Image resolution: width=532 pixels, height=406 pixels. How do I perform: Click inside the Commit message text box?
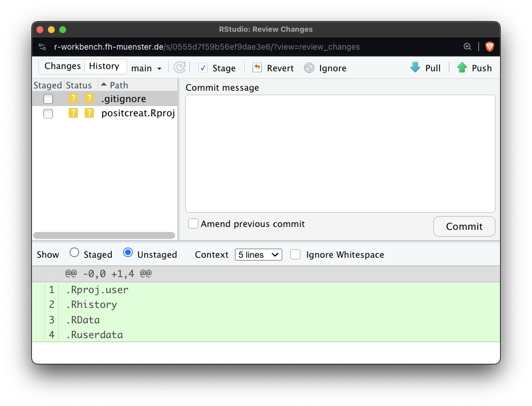point(340,153)
